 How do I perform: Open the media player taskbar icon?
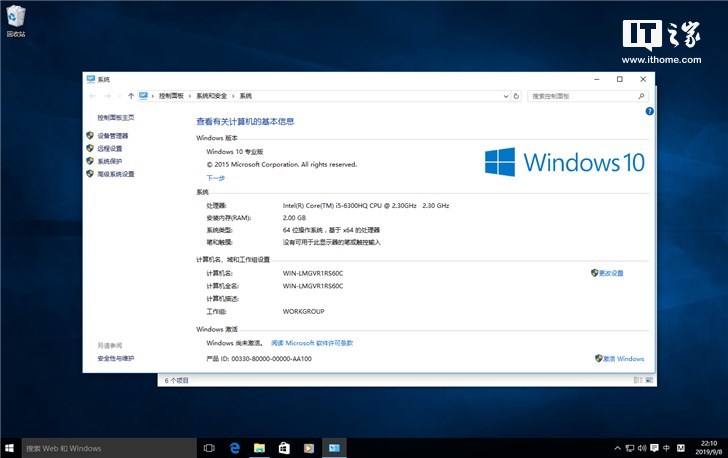tap(309, 448)
